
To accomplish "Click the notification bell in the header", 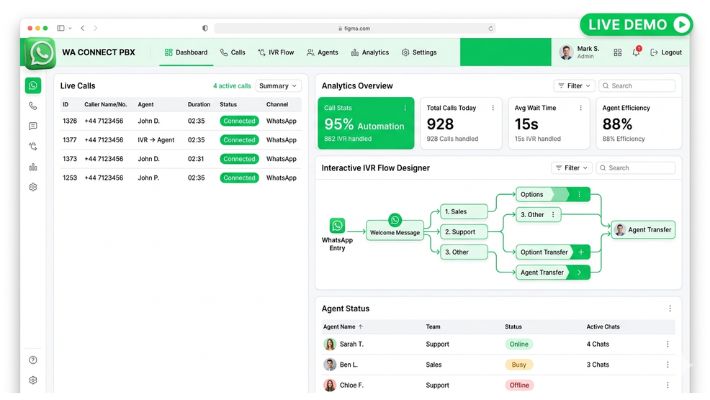I will tap(636, 52).
